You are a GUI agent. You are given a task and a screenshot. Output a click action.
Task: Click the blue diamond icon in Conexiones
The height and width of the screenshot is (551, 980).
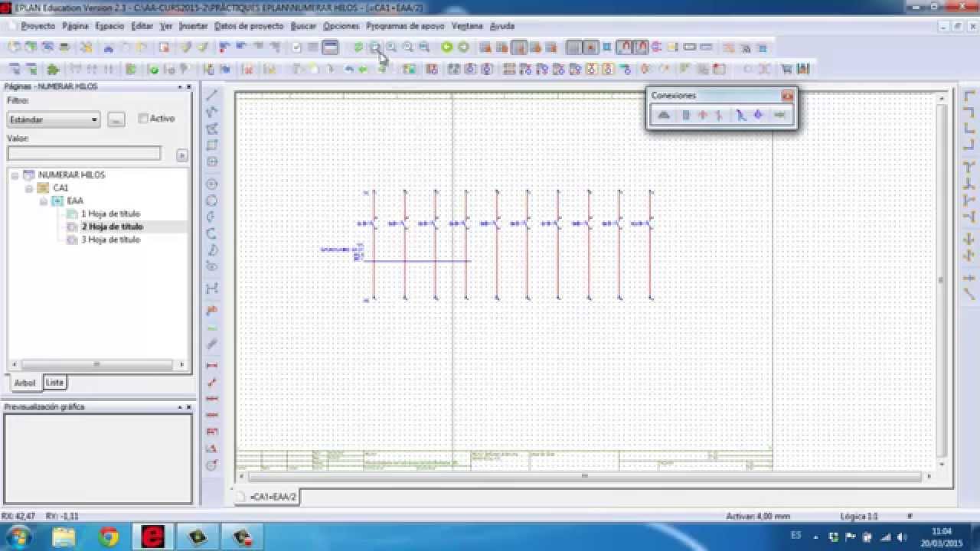[x=758, y=116]
